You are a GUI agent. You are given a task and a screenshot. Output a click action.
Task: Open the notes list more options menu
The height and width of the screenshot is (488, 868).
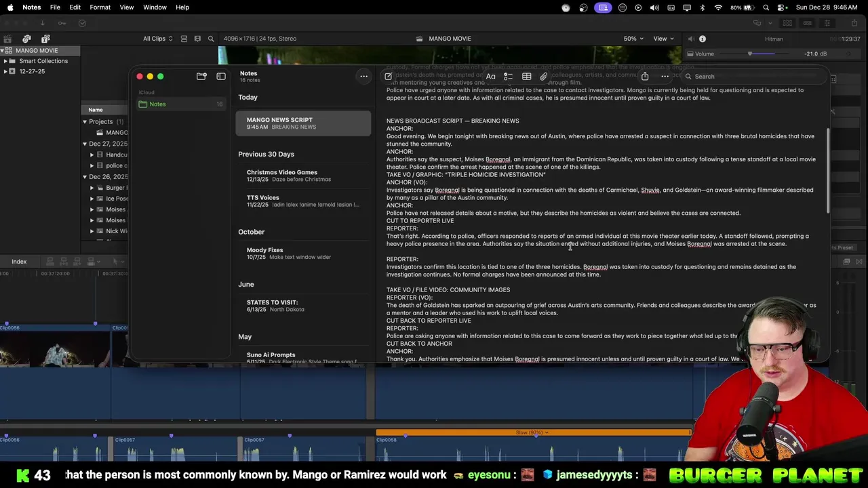[x=363, y=77]
